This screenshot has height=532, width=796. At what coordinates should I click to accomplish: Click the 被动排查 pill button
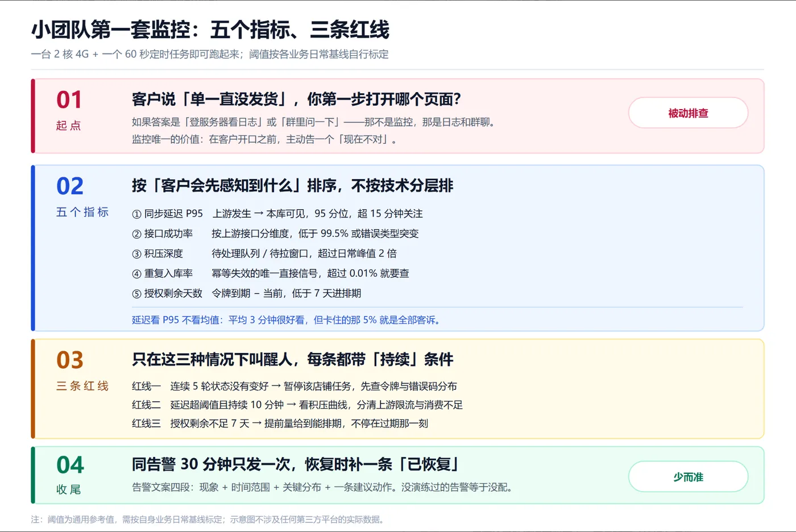coord(688,113)
